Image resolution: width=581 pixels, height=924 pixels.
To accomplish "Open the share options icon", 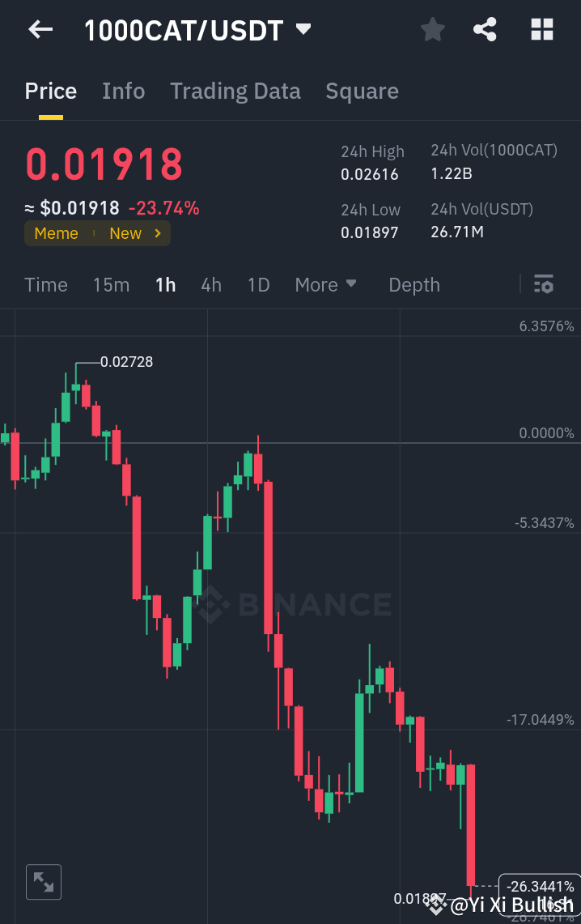I will [x=485, y=29].
